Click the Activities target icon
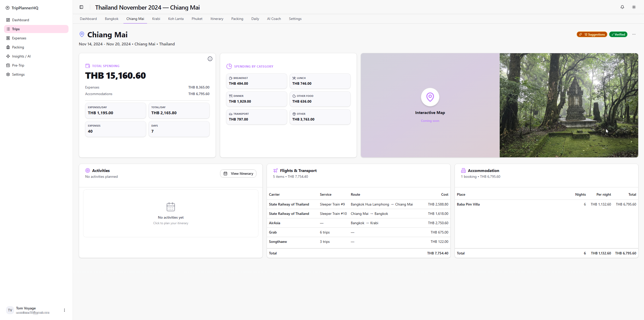Image resolution: width=644 pixels, height=320 pixels. [87, 170]
